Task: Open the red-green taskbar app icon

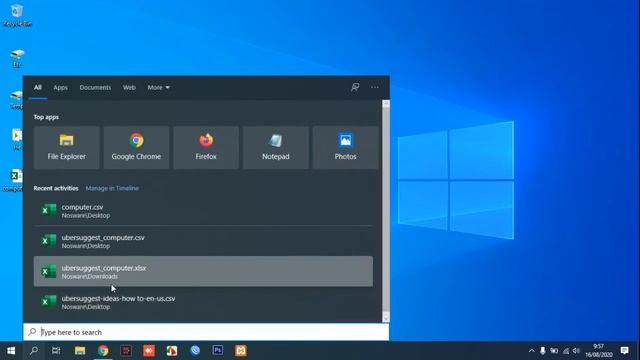Action: [x=172, y=351]
